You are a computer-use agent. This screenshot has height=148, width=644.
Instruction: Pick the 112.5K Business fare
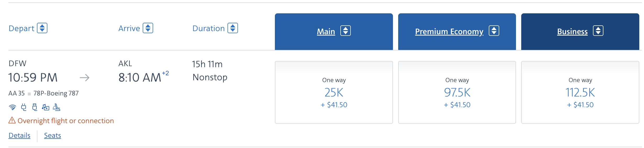pyautogui.click(x=580, y=92)
